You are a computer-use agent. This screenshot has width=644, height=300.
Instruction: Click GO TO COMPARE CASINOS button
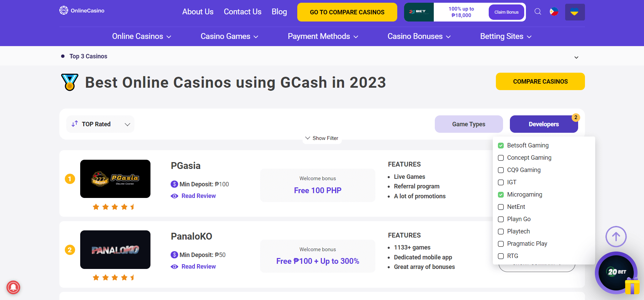click(x=347, y=12)
